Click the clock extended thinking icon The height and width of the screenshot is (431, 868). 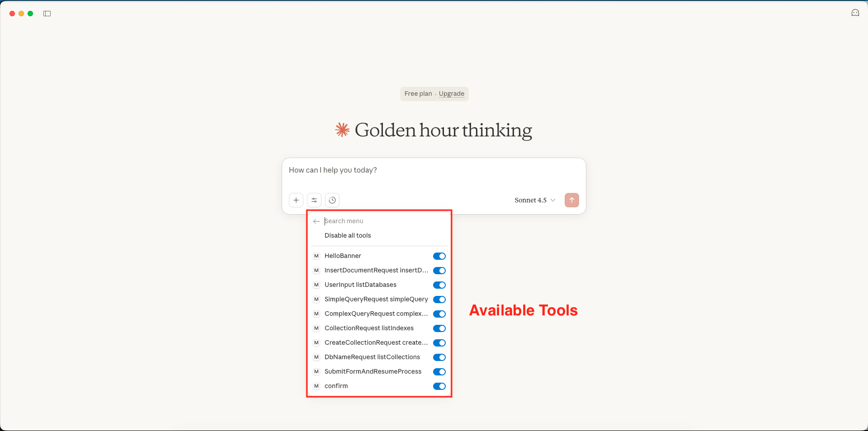[332, 200]
